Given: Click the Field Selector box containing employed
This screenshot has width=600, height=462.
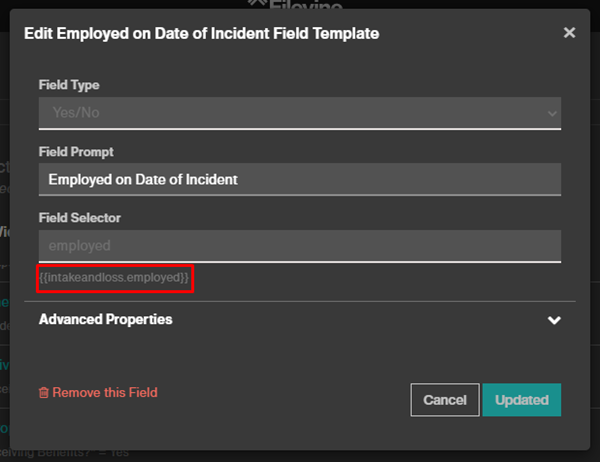Looking at the screenshot, I should 300,246.
